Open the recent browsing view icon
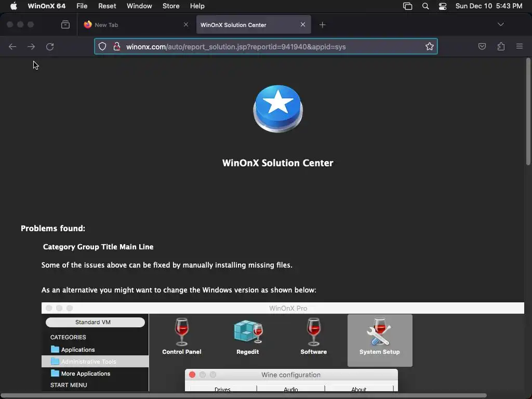 (x=65, y=24)
